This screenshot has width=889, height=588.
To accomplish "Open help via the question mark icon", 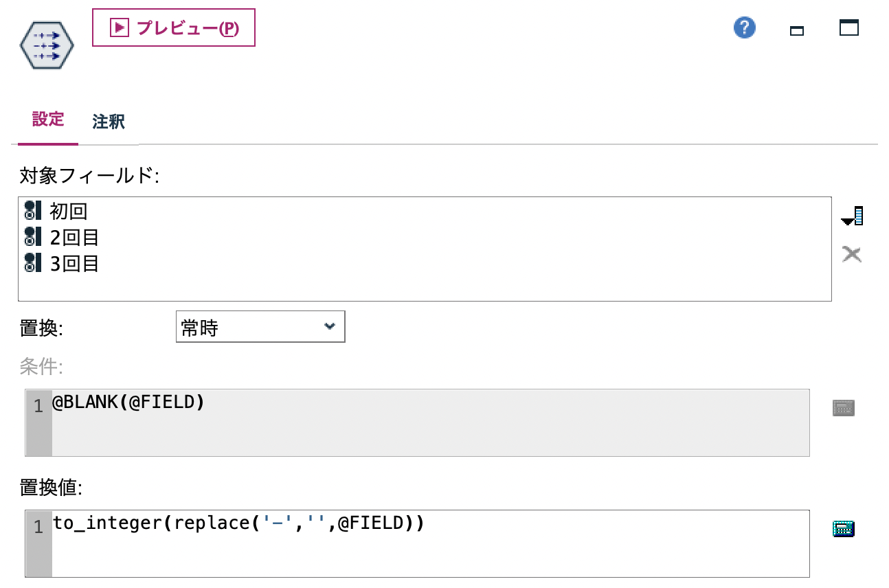I will tap(744, 28).
